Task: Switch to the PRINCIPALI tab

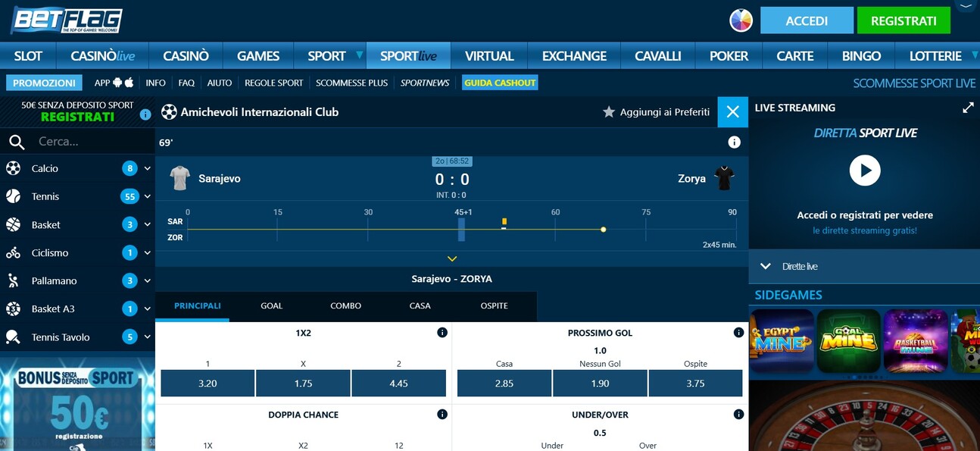Action: (x=198, y=305)
